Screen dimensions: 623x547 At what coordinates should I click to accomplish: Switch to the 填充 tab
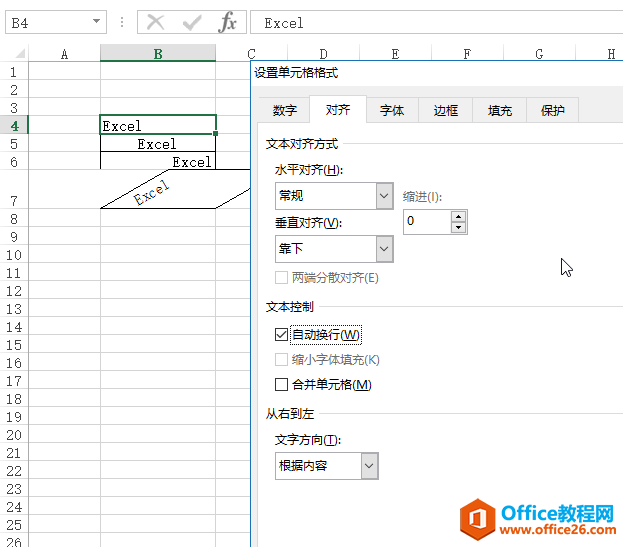499,110
